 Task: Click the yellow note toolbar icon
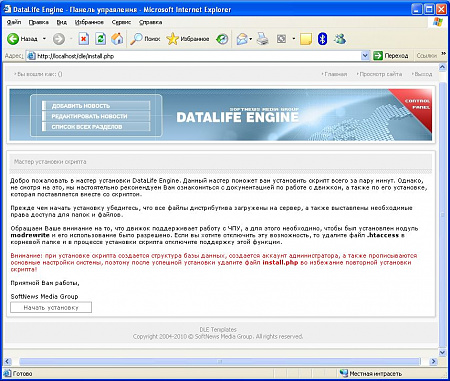point(306,39)
